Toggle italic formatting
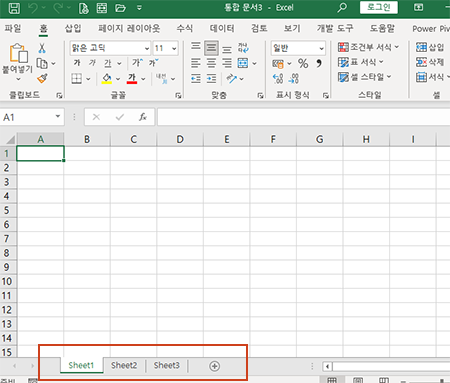This screenshot has width=450, height=383. pyautogui.click(x=92, y=63)
